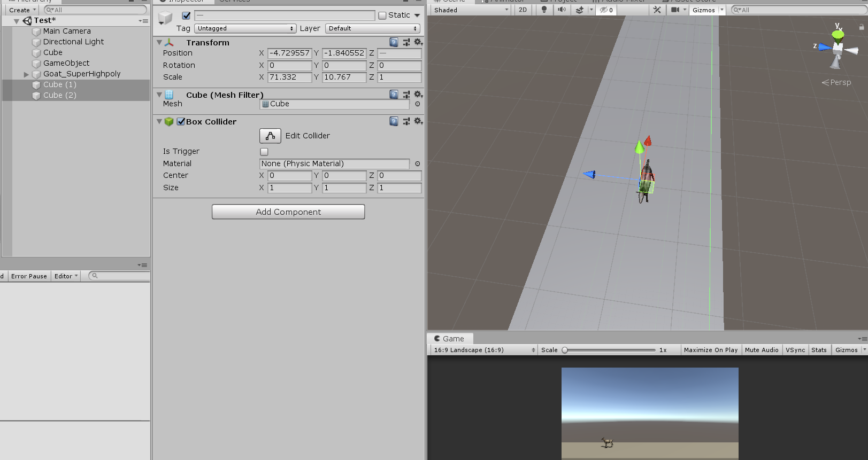Viewport: 868px width, 460px height.
Task: Toggle Maximize On Play
Action: point(711,350)
